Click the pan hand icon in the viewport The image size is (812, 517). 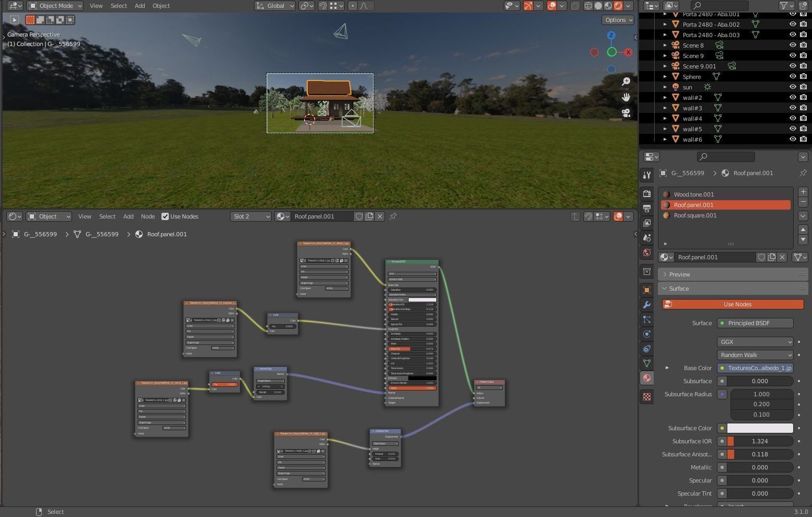click(626, 97)
